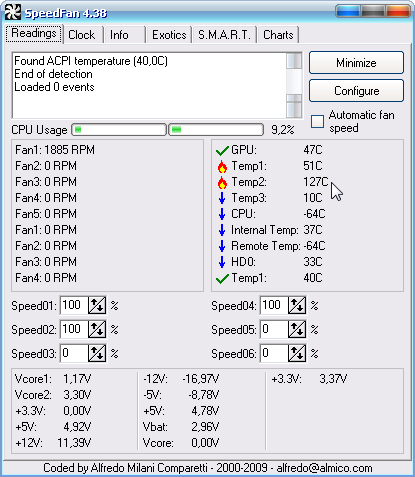Click the 'Loaded 0 events' log line

pos(54,87)
